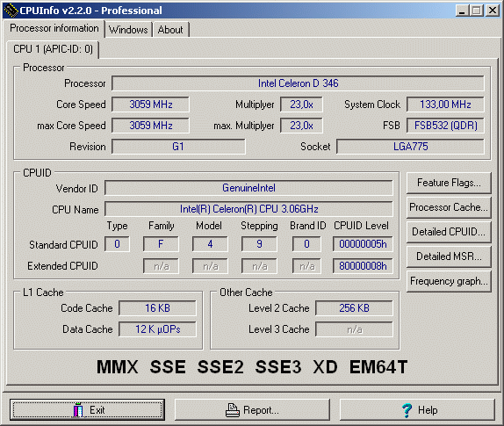Open the Detailed MSR window
Screen dimensions: 504x426
click(x=449, y=256)
